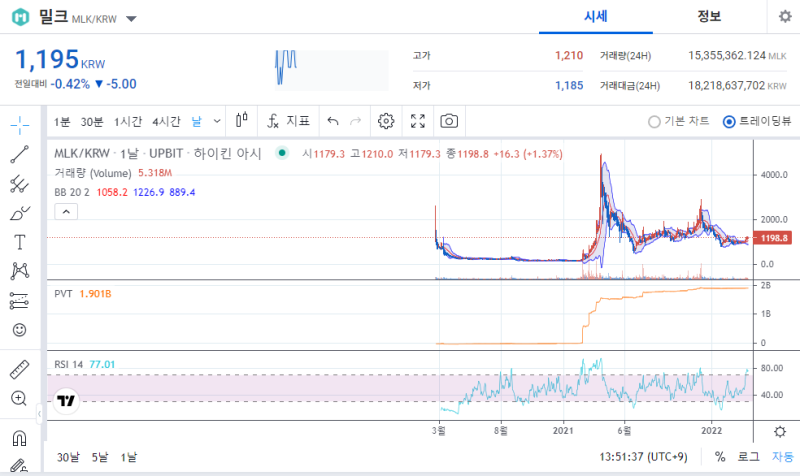This screenshot has width=800, height=476.
Task: Toggle the magnet snap mode
Action: click(x=19, y=438)
